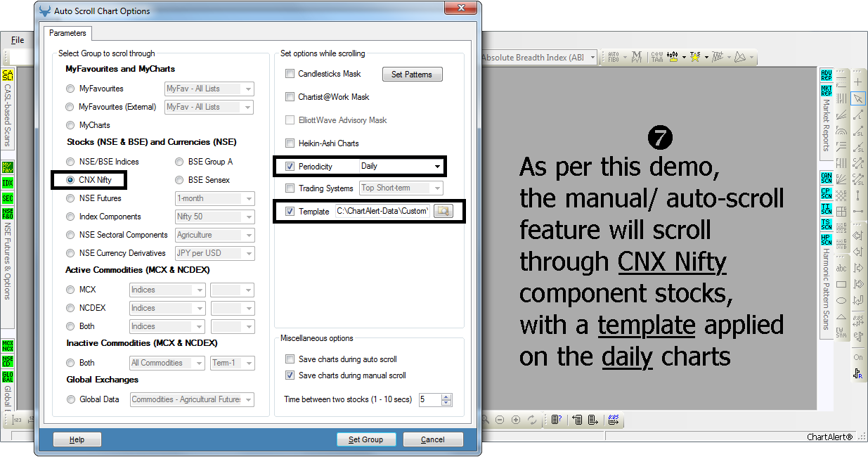Toggle the Heikin-Ashi Charts checkbox

click(290, 143)
